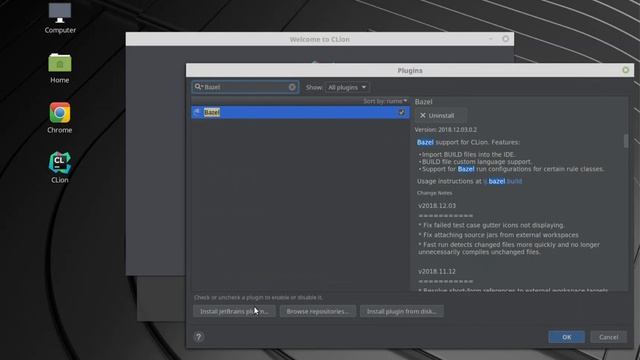Viewport: 640px width, 360px height.
Task: Click the Bazel title in details pane
Action: pyautogui.click(x=424, y=102)
